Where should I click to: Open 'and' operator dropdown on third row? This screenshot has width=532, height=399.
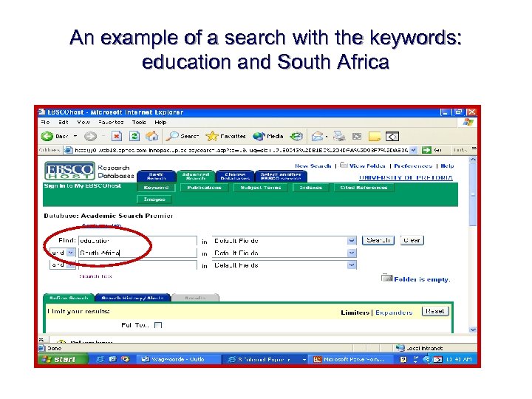click(71, 265)
